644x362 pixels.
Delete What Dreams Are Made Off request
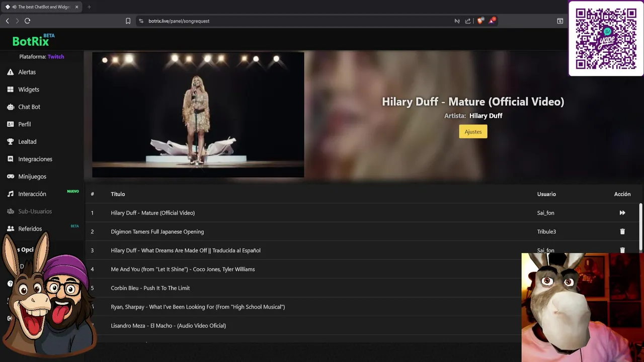[622, 250]
